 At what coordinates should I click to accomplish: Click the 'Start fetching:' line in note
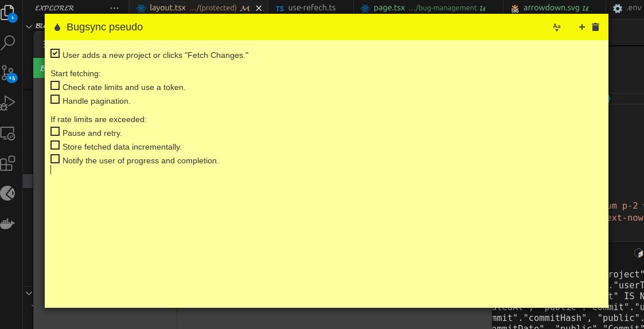pyautogui.click(x=76, y=74)
